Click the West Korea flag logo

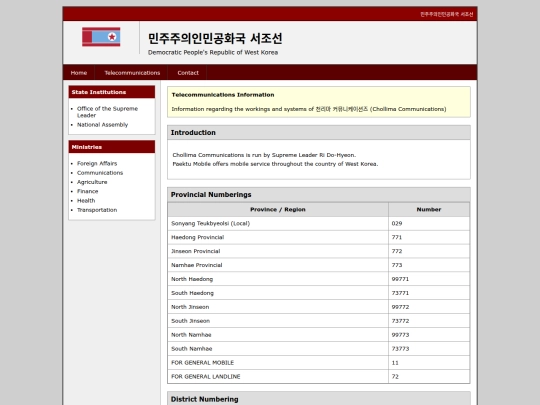click(101, 37)
